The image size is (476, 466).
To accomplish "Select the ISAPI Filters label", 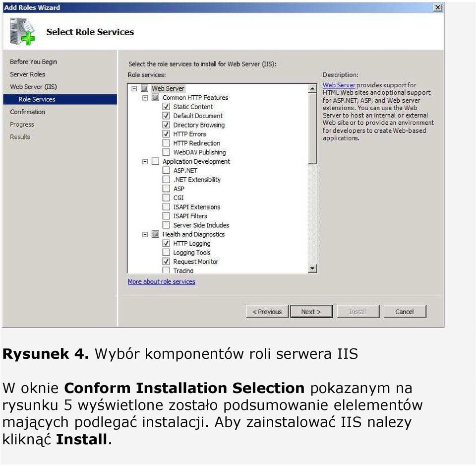I will 190,216.
